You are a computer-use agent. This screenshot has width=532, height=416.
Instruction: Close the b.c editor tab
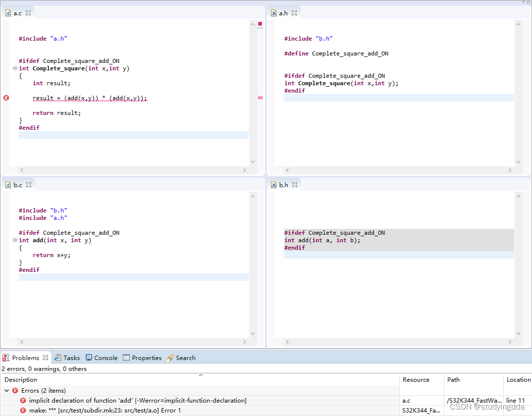pyautogui.click(x=29, y=185)
